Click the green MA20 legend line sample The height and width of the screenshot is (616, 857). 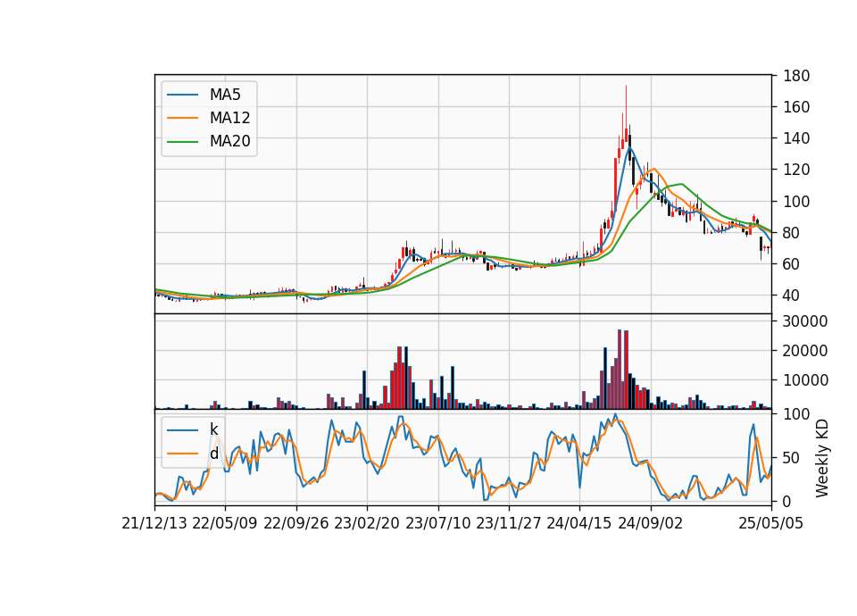pyautogui.click(x=182, y=141)
